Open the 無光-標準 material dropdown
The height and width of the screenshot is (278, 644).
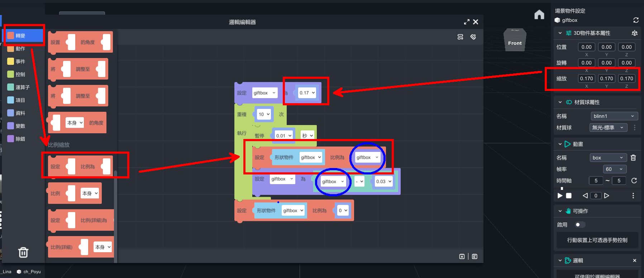point(608,128)
